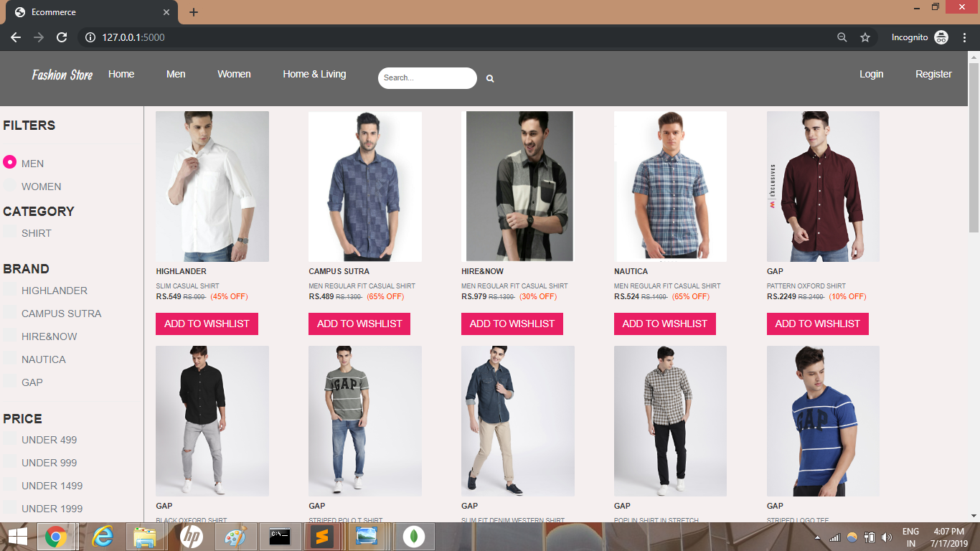Open Google Chrome from the taskbar

(56, 537)
